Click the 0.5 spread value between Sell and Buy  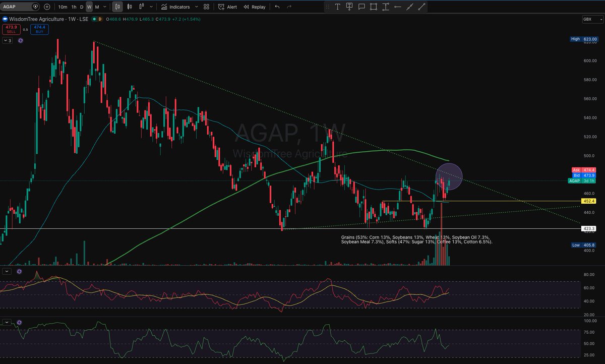pyautogui.click(x=25, y=29)
